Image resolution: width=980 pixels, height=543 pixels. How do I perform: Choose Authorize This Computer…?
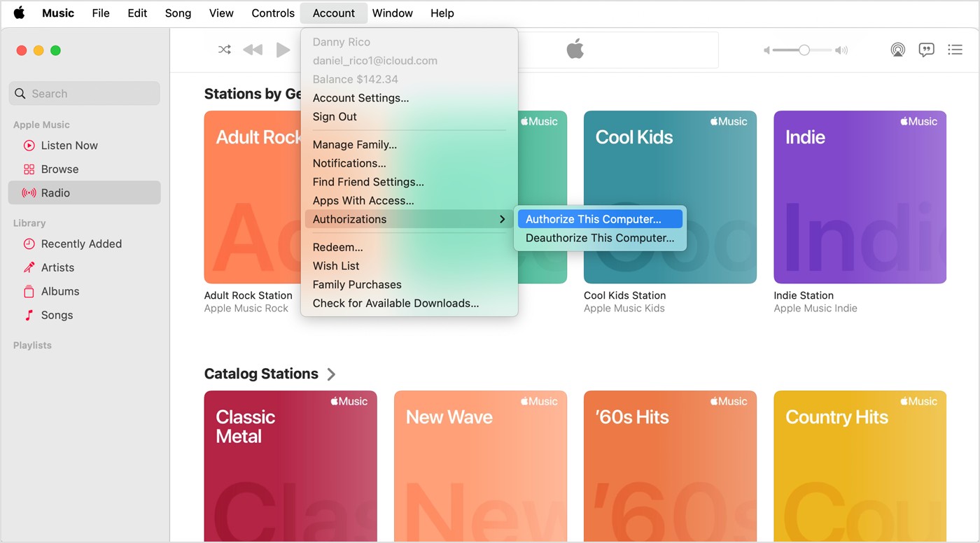point(600,219)
